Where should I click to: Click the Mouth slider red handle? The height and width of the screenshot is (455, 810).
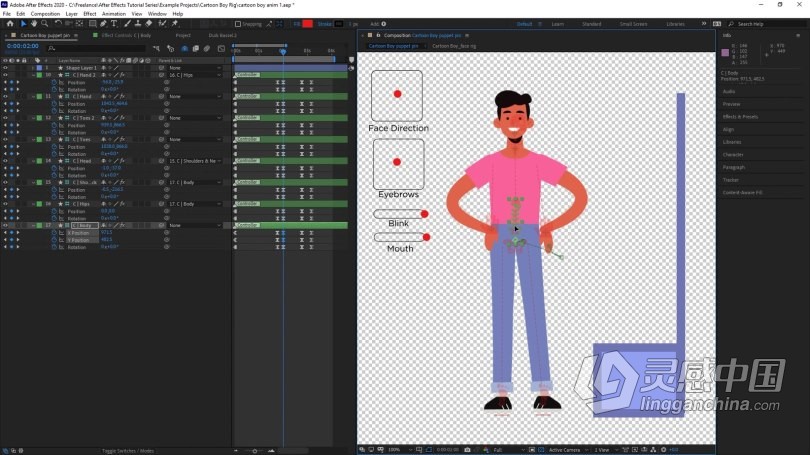(426, 237)
